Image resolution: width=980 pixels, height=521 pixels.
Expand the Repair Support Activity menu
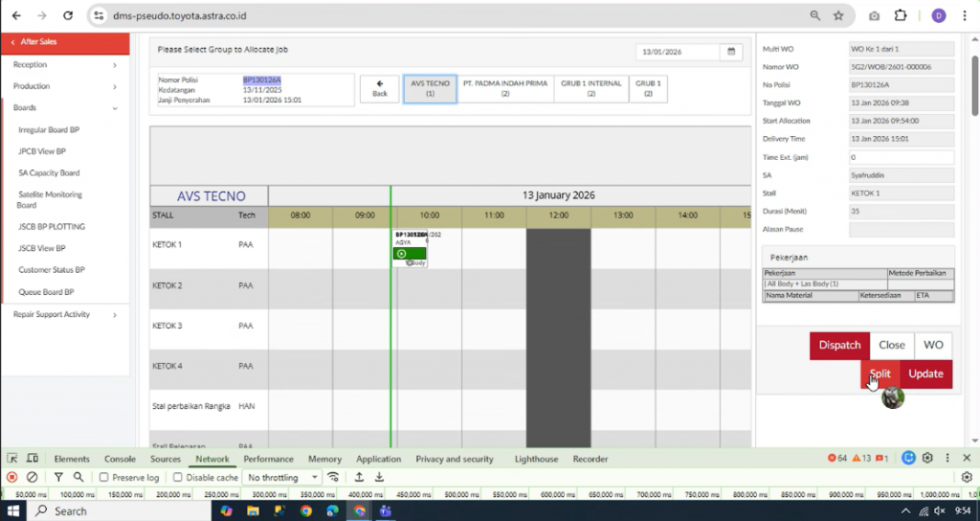64,314
